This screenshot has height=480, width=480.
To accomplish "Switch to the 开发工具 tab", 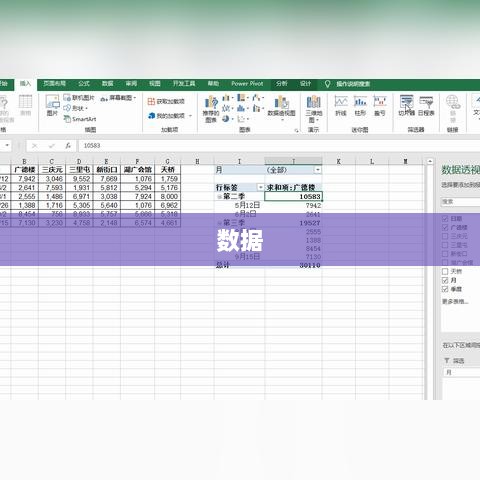I will coord(184,84).
